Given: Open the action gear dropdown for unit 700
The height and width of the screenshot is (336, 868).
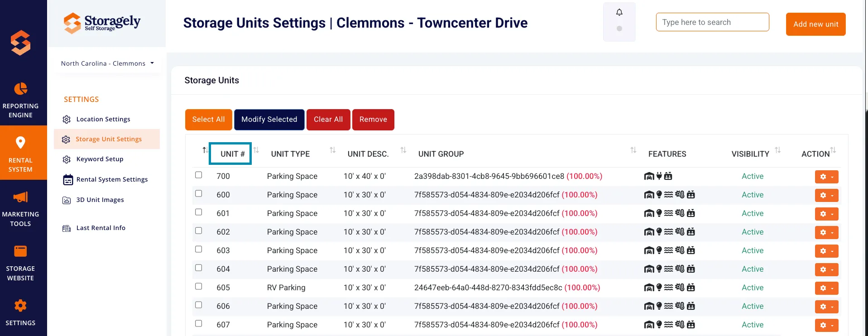Looking at the screenshot, I should coord(826,177).
